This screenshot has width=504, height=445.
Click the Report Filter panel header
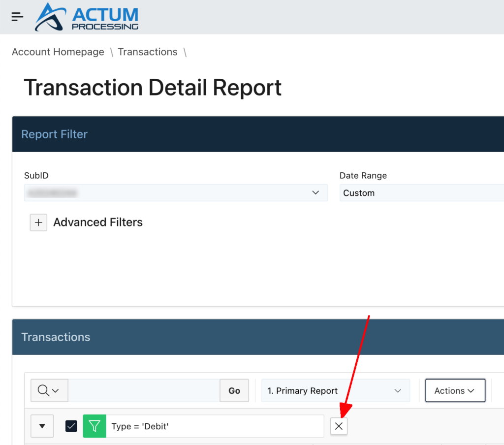[x=54, y=134]
